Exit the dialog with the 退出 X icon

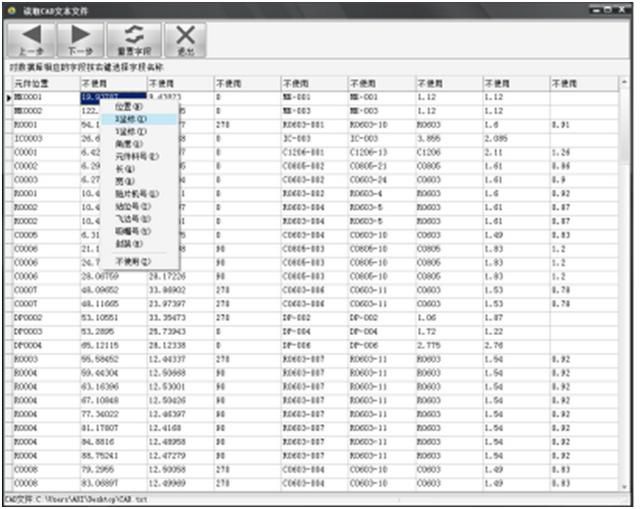tap(185, 40)
